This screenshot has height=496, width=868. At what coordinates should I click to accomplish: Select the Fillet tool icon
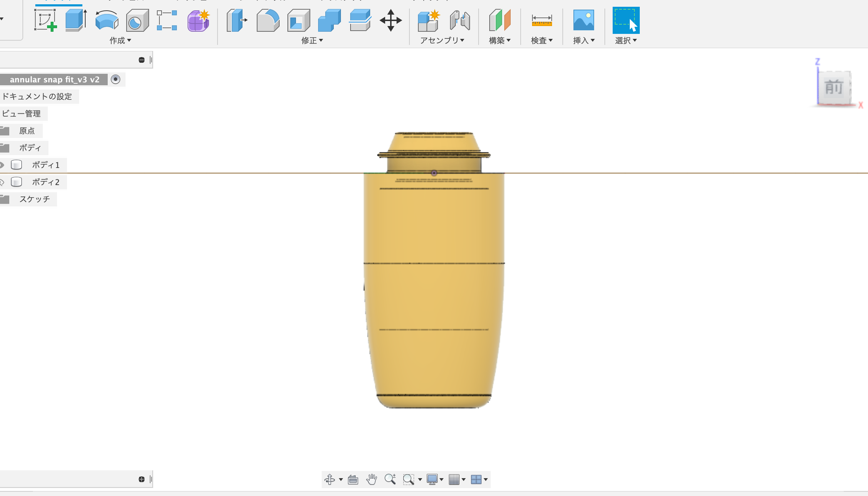pos(268,20)
